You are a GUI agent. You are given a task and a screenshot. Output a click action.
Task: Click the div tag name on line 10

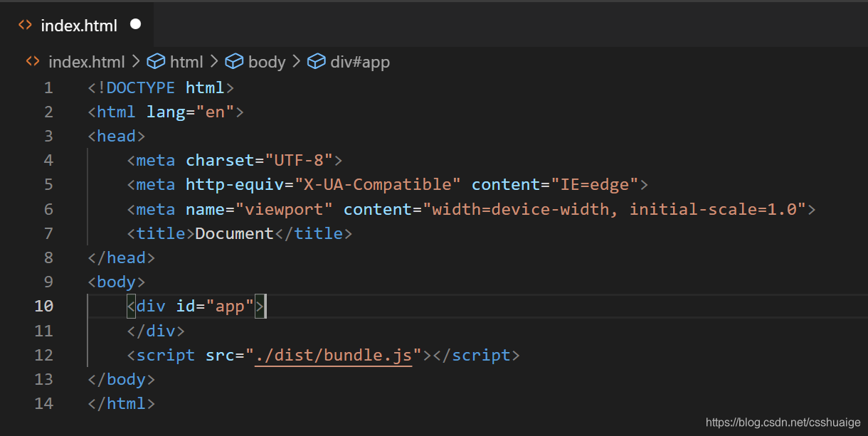151,306
